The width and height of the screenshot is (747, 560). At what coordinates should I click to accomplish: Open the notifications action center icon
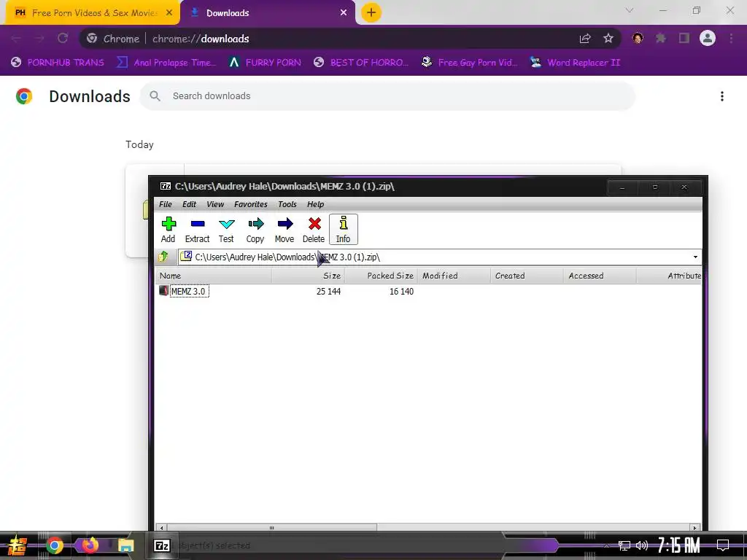723,545
